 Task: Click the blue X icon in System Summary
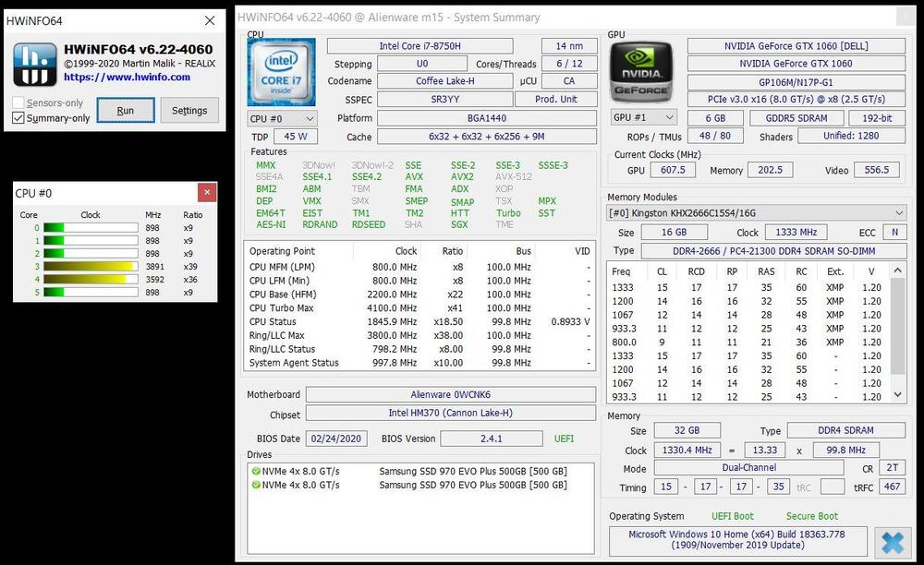point(892,541)
